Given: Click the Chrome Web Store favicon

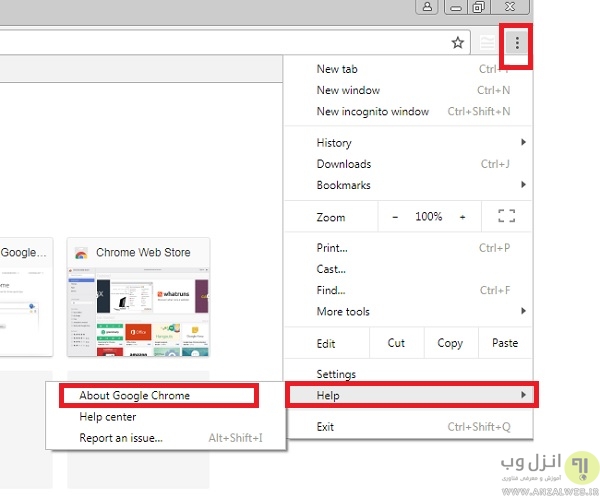Looking at the screenshot, I should coord(82,253).
